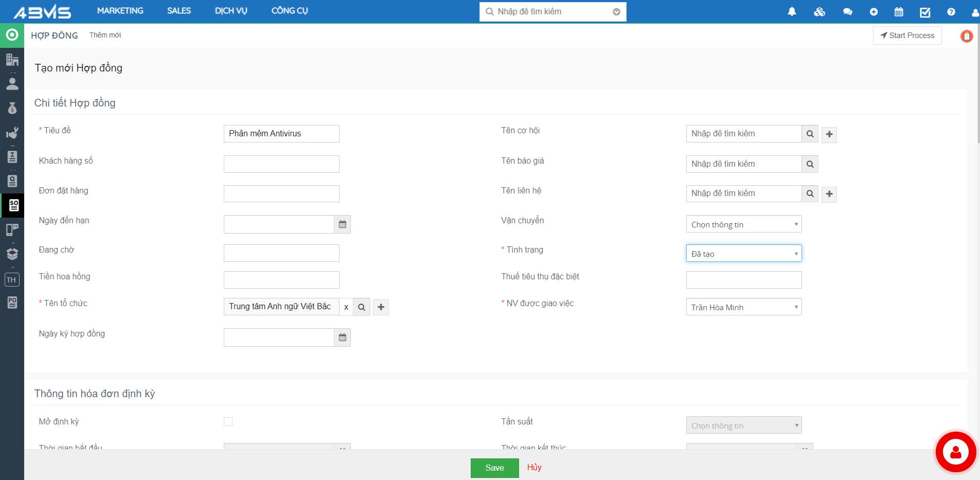Click the help question mark icon
This screenshot has height=480, width=980.
click(951, 12)
